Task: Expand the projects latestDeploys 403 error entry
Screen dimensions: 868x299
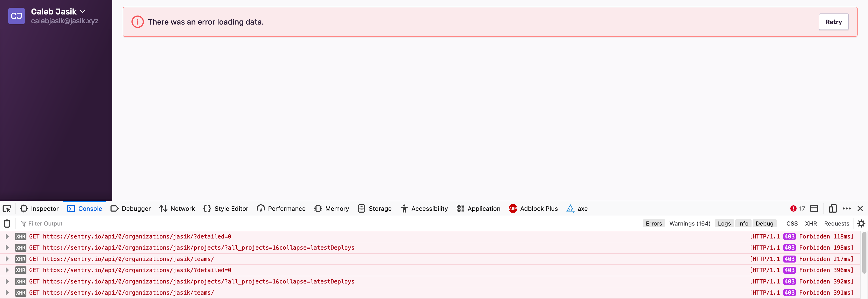Action: (7, 248)
